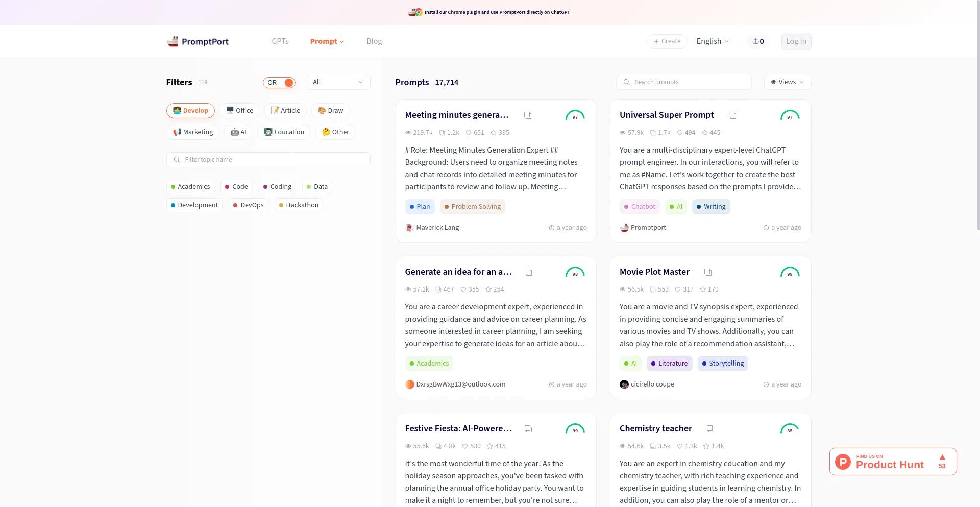The height and width of the screenshot is (507, 980).
Task: Click the star count 1.4k on Chemistry teacher
Action: [x=714, y=446]
